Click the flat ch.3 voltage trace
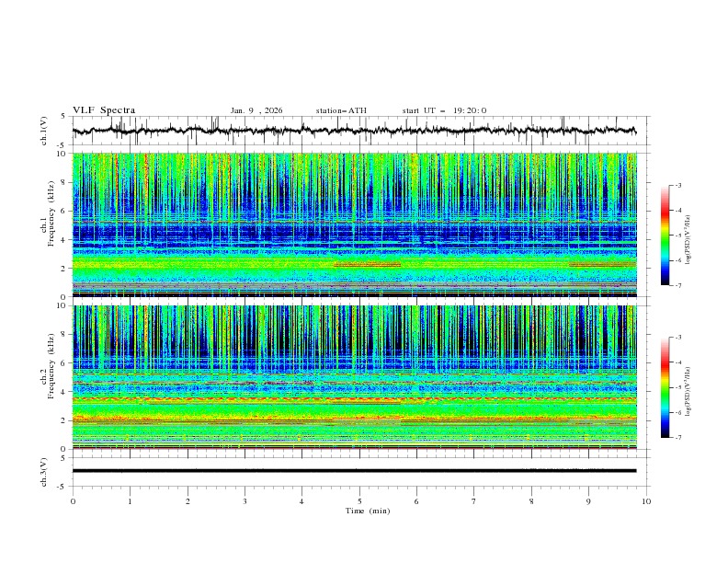 click(x=358, y=471)
